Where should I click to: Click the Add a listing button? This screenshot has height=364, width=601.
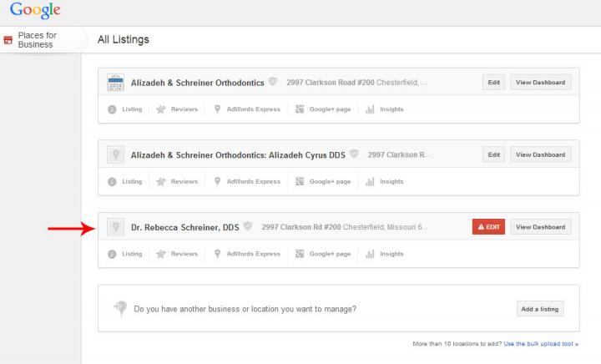pos(540,309)
